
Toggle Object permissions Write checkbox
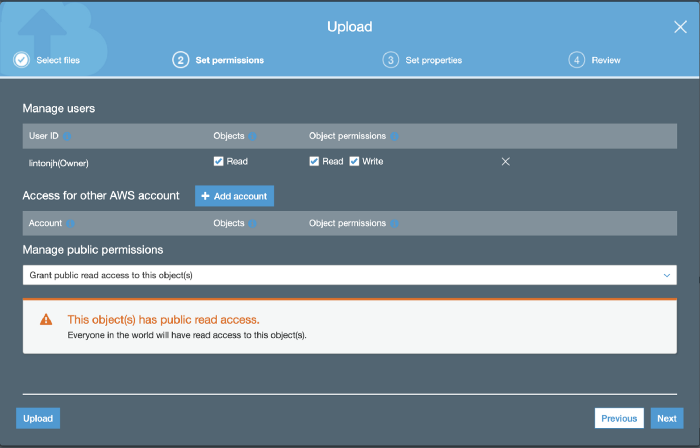click(x=354, y=161)
